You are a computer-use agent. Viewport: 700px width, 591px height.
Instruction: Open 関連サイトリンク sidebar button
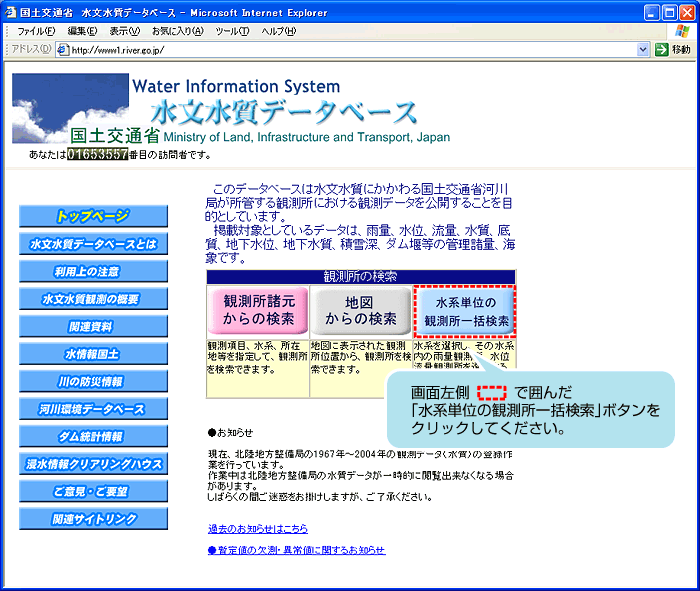[x=93, y=519]
